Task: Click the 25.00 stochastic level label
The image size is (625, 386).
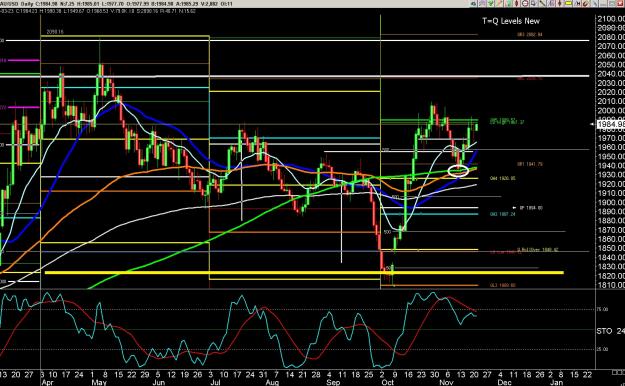Action: click(603, 349)
